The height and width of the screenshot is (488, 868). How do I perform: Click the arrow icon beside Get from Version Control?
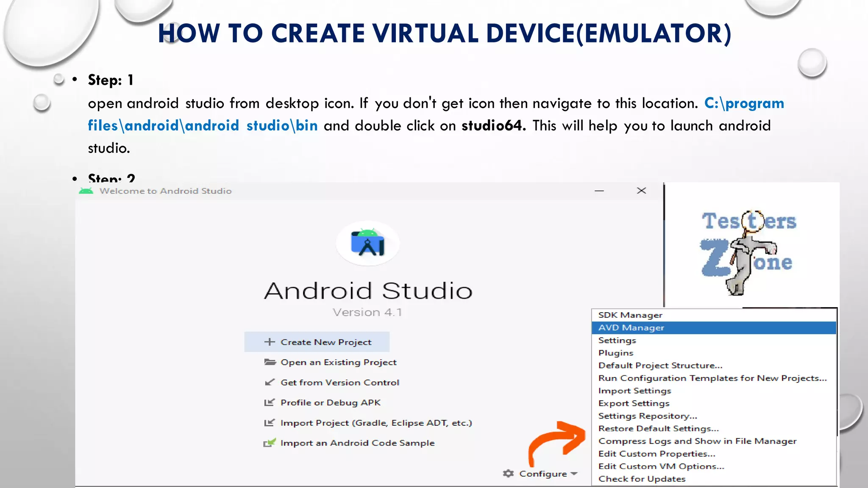(270, 382)
